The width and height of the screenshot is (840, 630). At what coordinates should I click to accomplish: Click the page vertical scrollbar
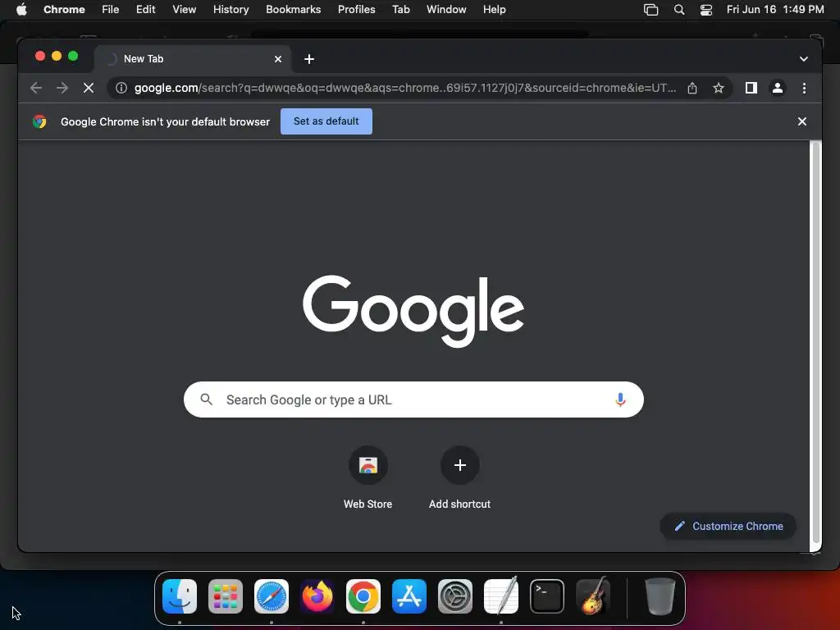pos(816,343)
